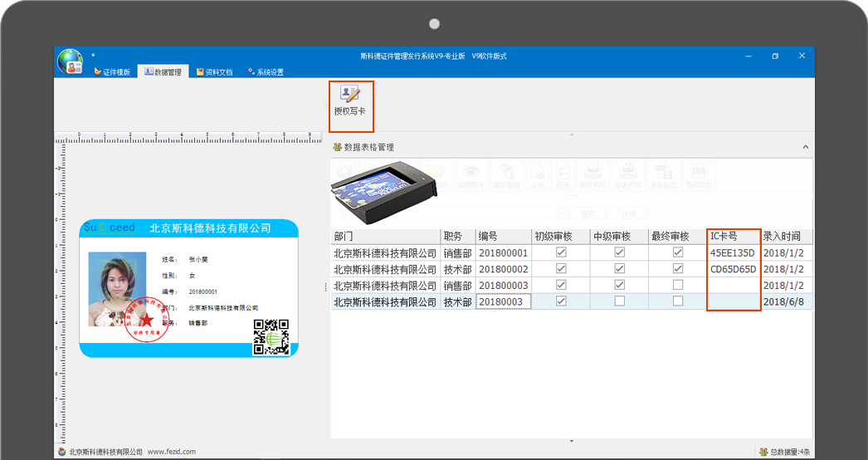Select IC card number 45EE135D cell
The image size is (868, 460).
point(733,253)
